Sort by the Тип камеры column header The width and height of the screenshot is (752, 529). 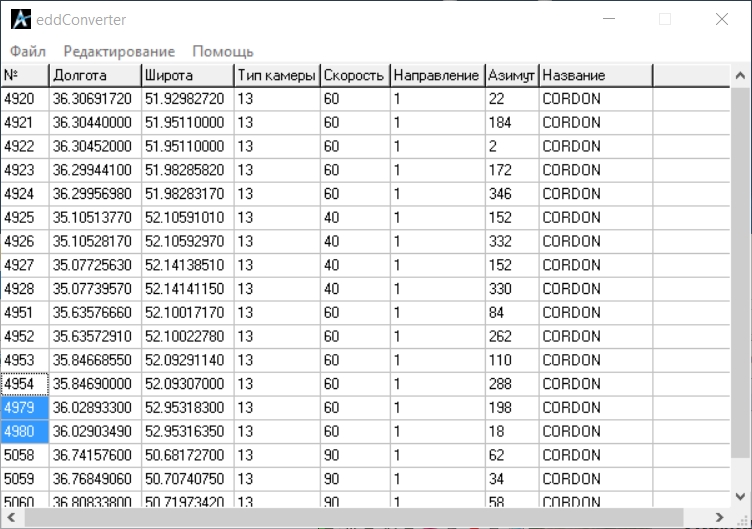click(x=276, y=75)
